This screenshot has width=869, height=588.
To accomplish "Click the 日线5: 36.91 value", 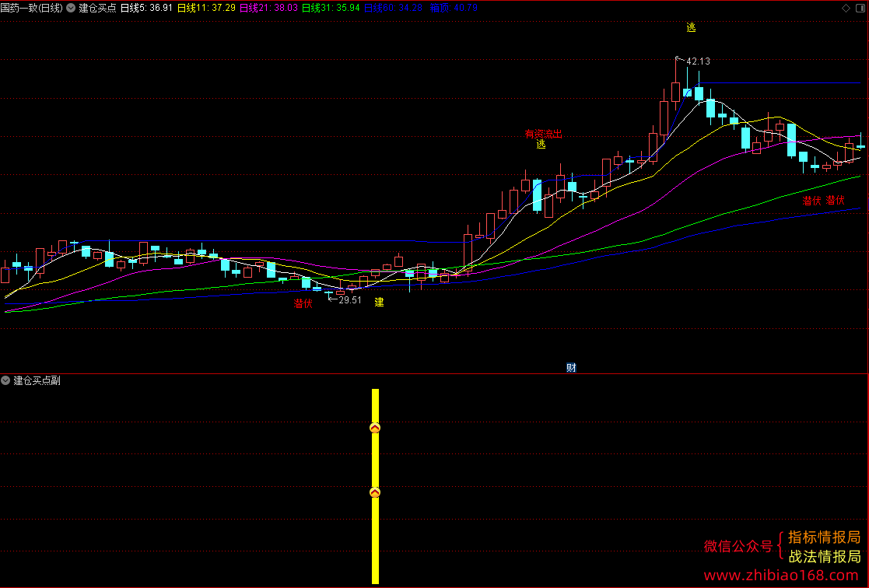I will (x=146, y=8).
